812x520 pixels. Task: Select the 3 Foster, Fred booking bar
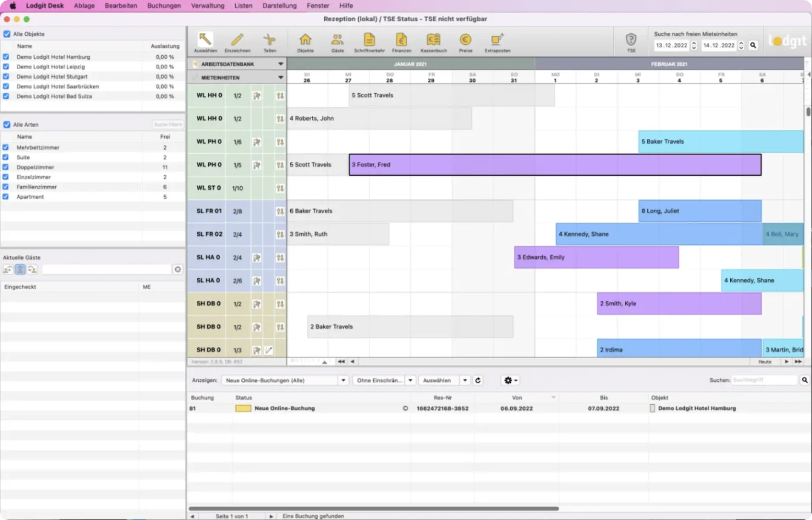(555, 165)
